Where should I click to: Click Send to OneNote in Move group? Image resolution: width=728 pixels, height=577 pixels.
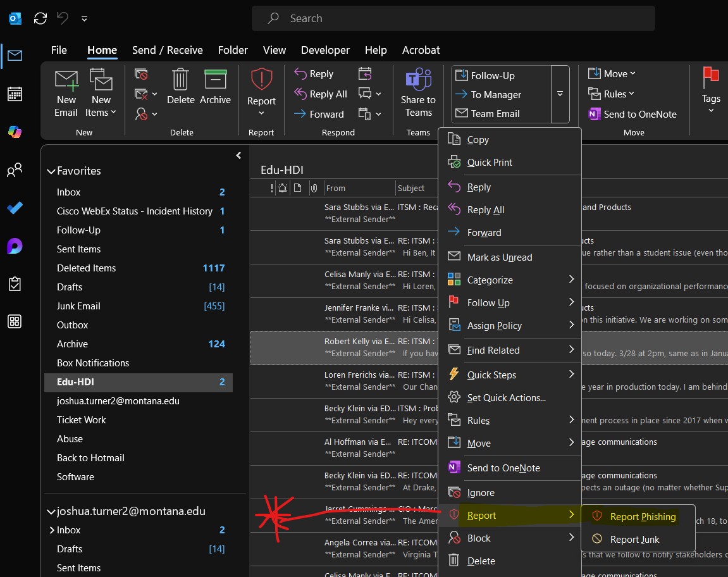[632, 115]
